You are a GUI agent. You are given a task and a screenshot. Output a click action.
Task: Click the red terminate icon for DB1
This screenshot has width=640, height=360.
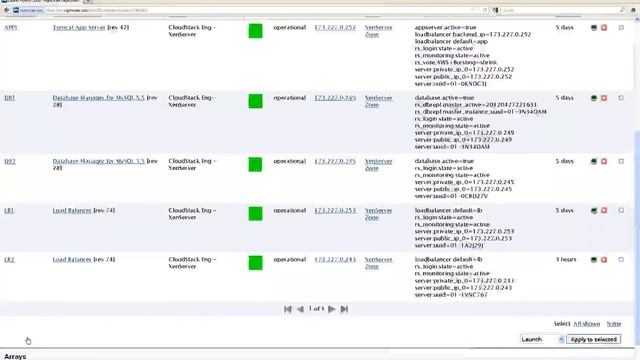coord(604,98)
